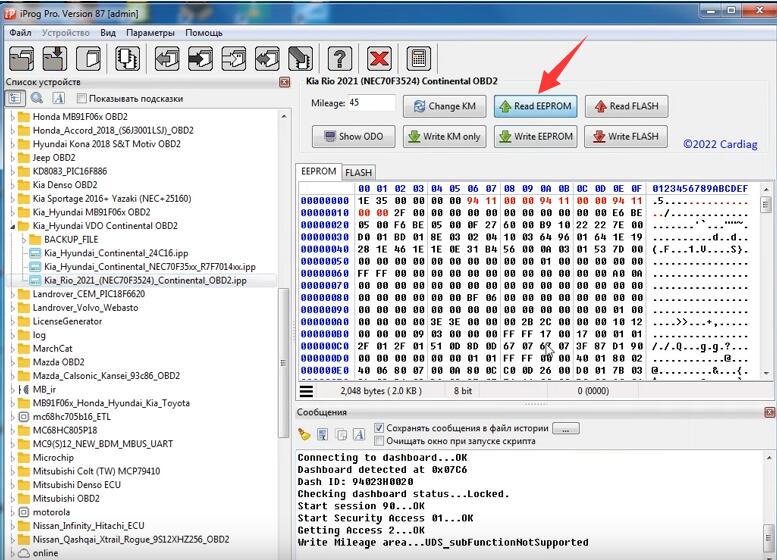
Task: Click the search magnifier icon in device list
Action: [37, 98]
